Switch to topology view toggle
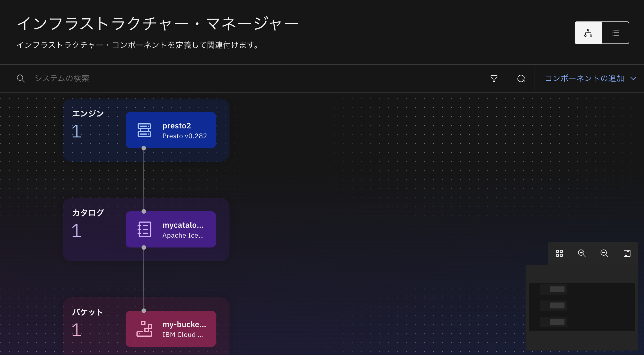Image resolution: width=644 pixels, height=355 pixels. pos(588,33)
